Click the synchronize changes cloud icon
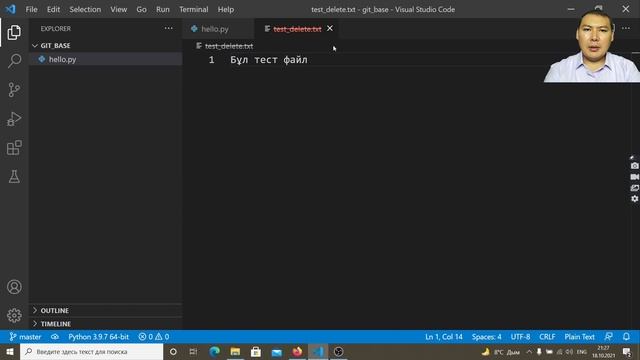640x360 pixels. pos(55,337)
